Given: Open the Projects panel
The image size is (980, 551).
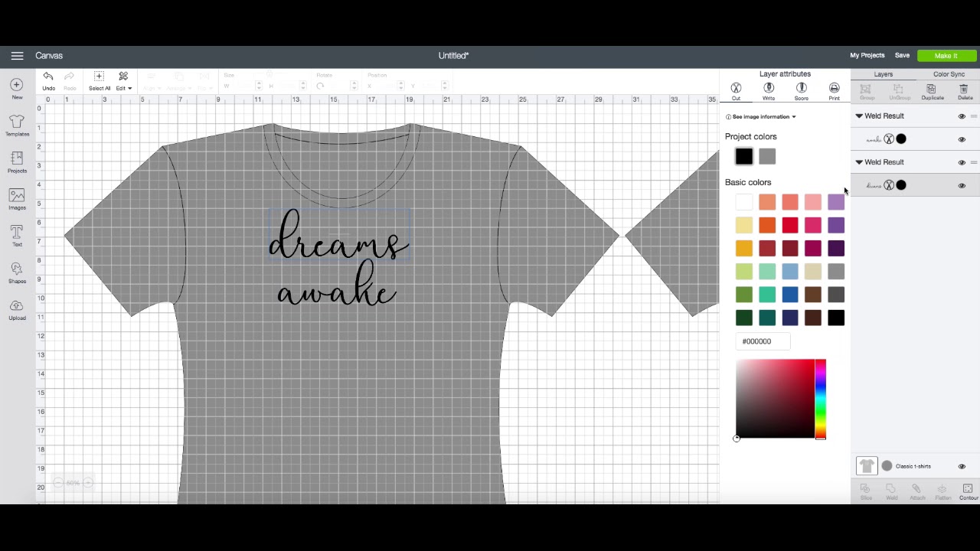Looking at the screenshot, I should (17, 162).
